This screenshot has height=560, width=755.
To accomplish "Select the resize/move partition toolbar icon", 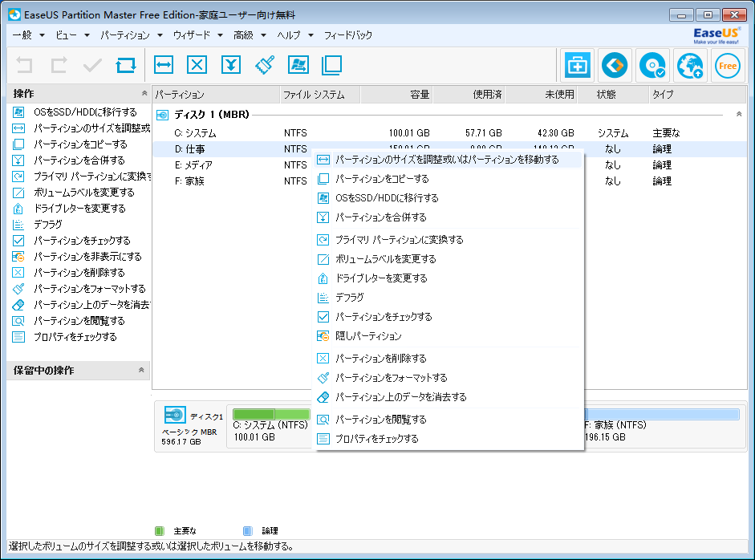I will pos(164,65).
